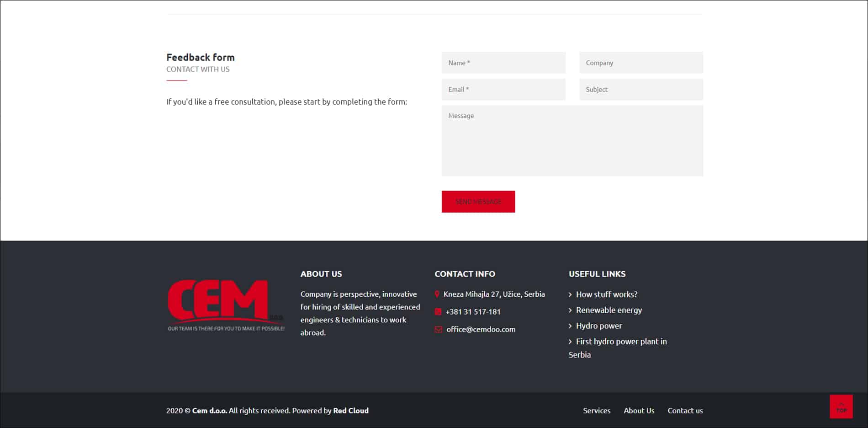Click into the Company field
Image resolution: width=868 pixels, height=428 pixels.
tap(640, 63)
